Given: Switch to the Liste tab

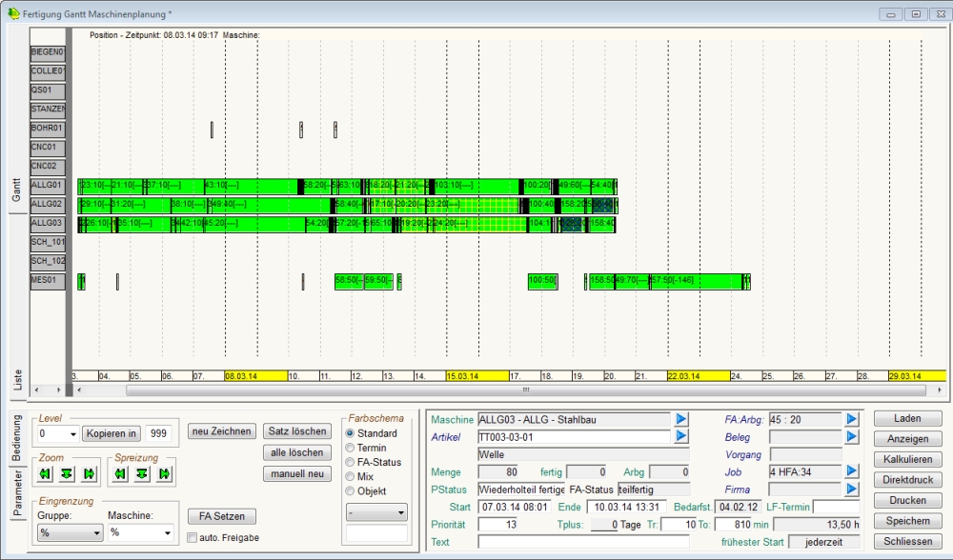Looking at the screenshot, I should (17, 380).
